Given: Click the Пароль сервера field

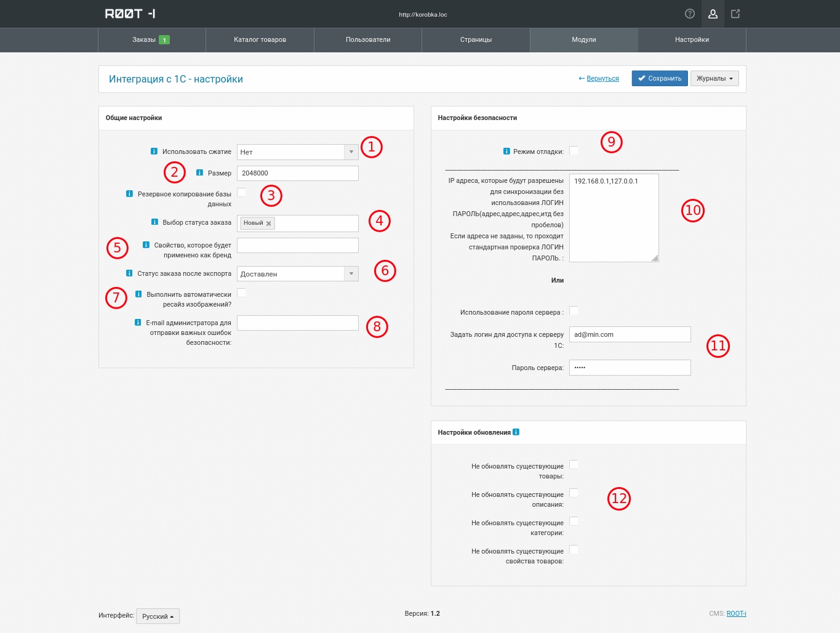Looking at the screenshot, I should coord(630,368).
